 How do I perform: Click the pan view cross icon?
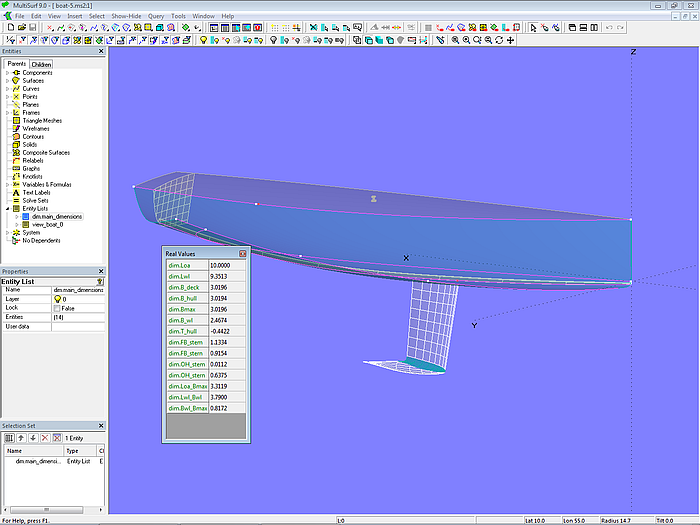click(x=511, y=40)
